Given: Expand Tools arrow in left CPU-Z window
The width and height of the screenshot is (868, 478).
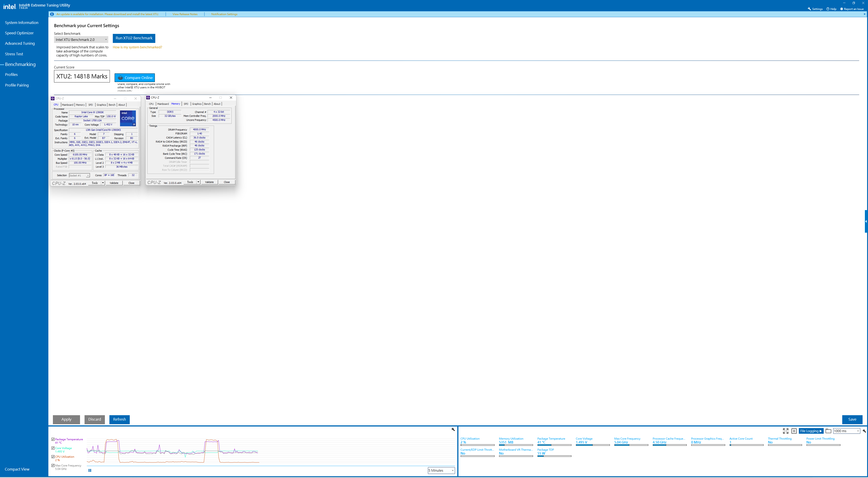Looking at the screenshot, I should [x=103, y=183].
